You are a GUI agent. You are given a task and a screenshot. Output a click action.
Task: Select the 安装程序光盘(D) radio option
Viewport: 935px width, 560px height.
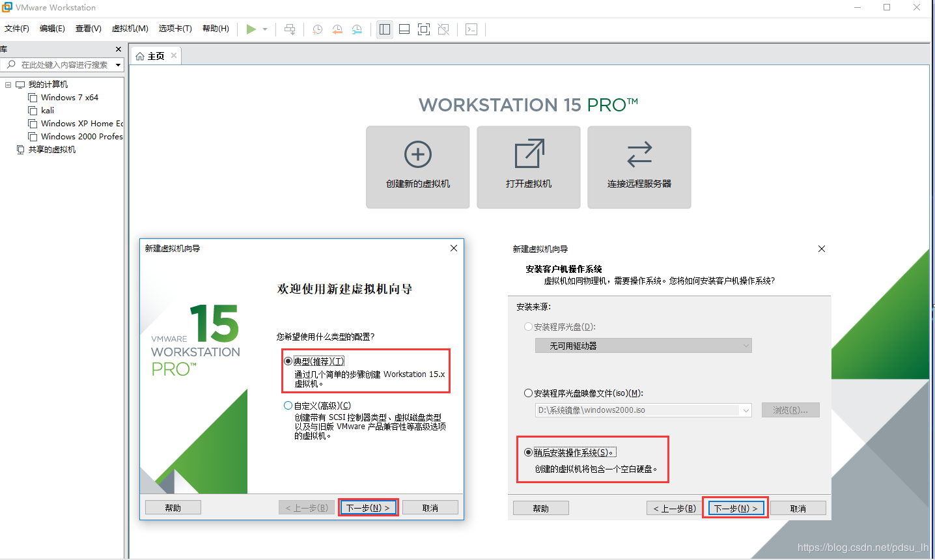pos(528,327)
